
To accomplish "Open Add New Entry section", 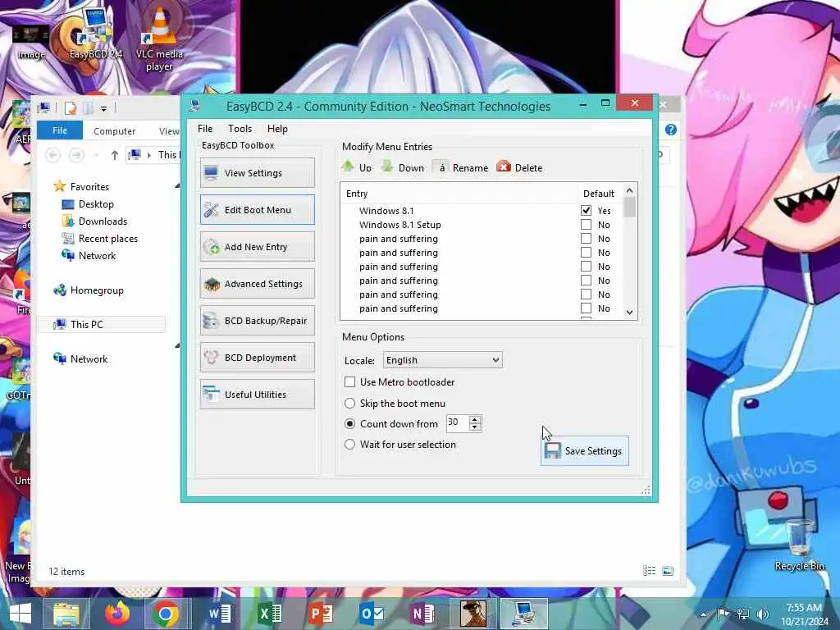I will [x=257, y=246].
